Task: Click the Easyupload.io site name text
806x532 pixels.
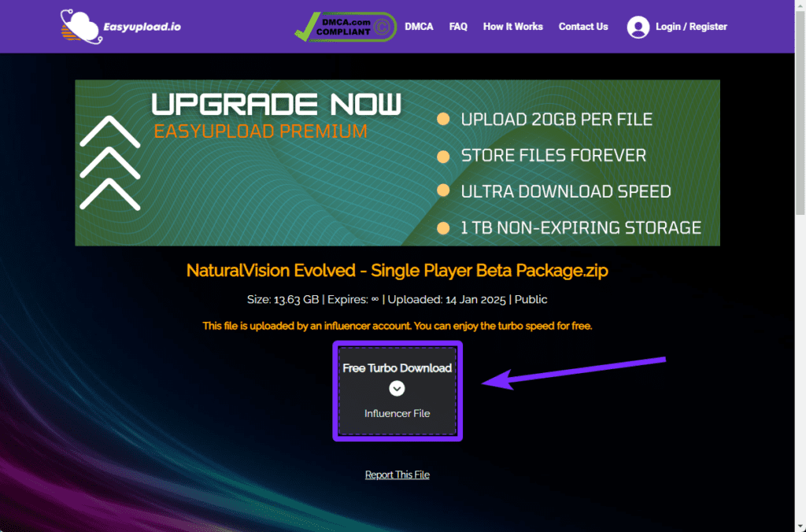Action: pos(142,27)
